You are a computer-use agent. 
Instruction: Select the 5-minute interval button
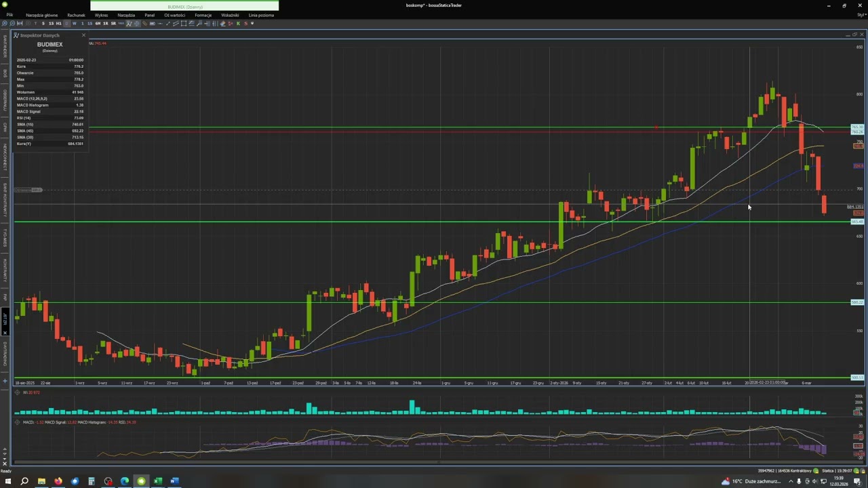(x=43, y=23)
